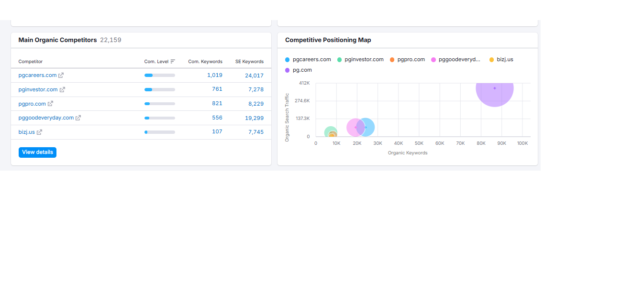Open pggoodeveryday.com competitor link
The image size is (644, 304).
pyautogui.click(x=46, y=118)
